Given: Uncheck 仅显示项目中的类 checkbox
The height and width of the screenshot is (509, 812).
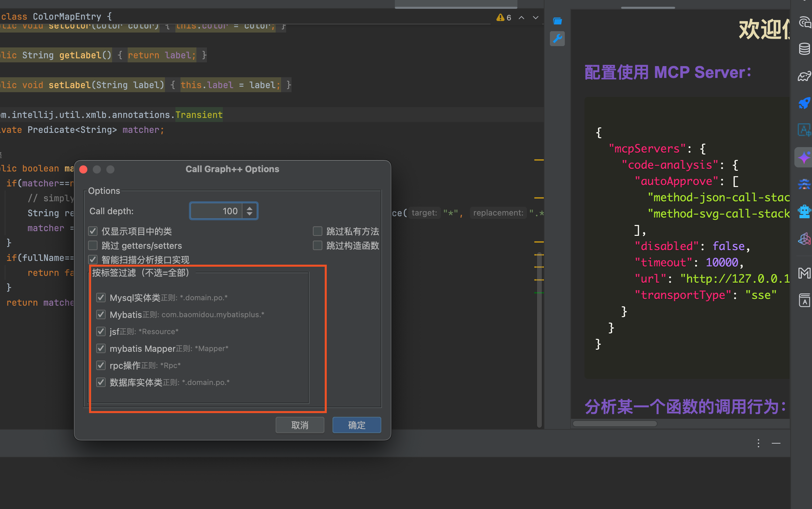Looking at the screenshot, I should (x=93, y=231).
